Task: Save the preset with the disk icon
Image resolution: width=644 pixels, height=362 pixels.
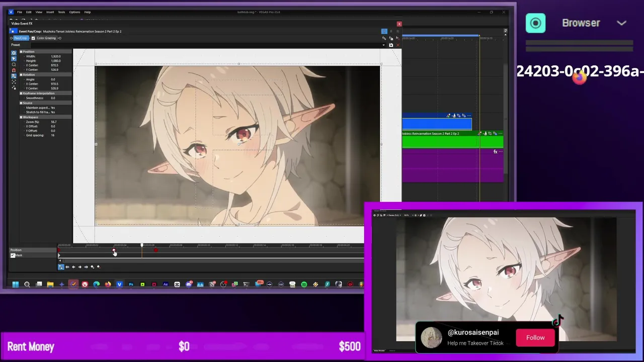Action: (x=391, y=45)
